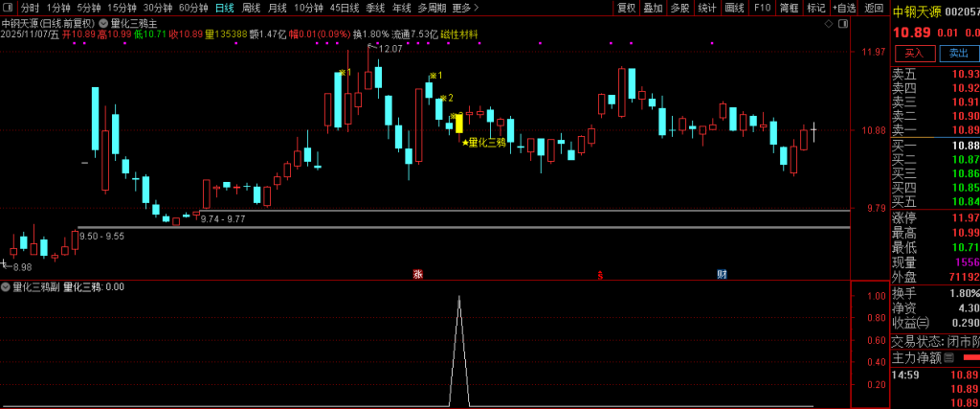This screenshot has width=980, height=409.
Task: Open the F10 company info
Action: [762, 8]
